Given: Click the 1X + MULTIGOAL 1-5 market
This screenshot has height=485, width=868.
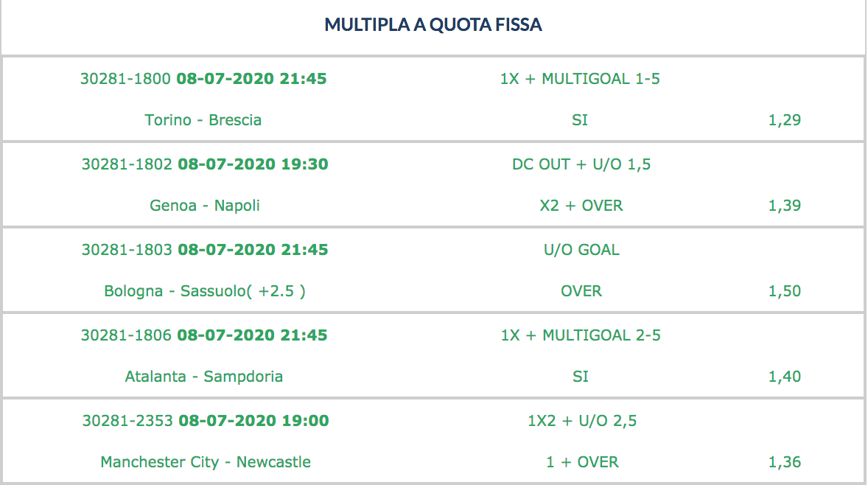Looking at the screenshot, I should click(x=580, y=79).
